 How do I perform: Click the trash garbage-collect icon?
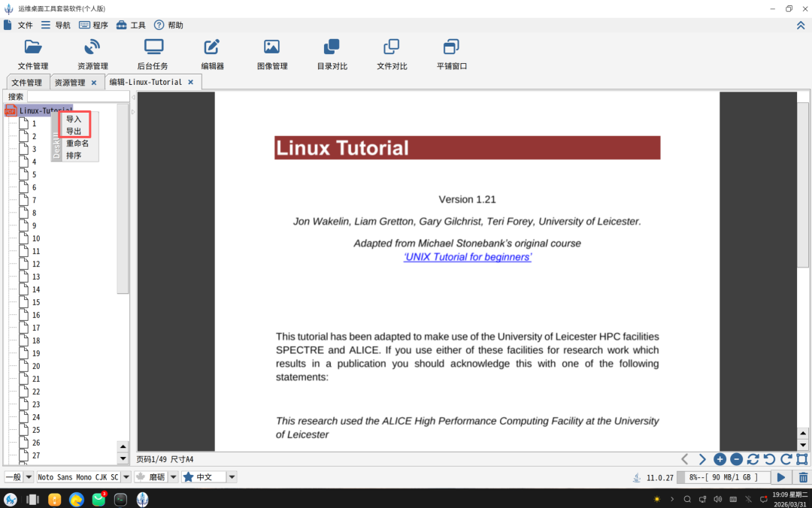[x=803, y=477]
